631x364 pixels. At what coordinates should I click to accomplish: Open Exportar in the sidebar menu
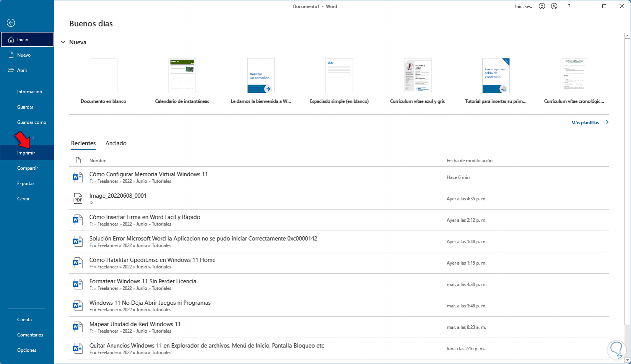(x=26, y=184)
